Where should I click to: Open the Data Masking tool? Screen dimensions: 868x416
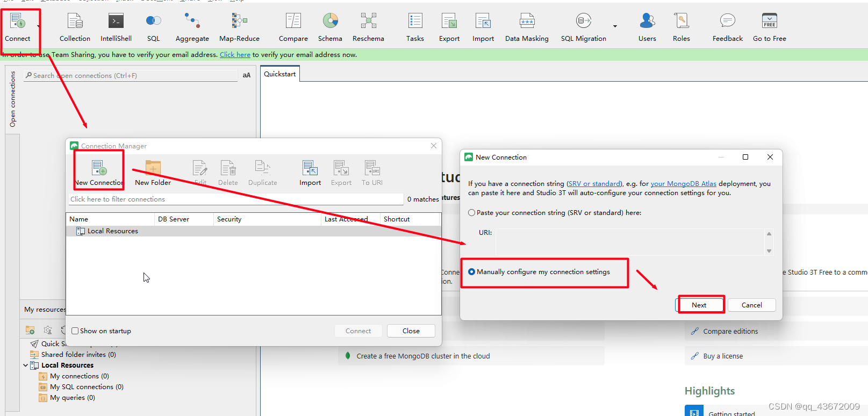[527, 28]
